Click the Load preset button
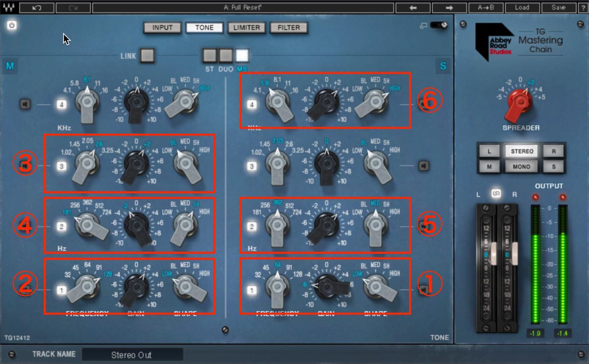Screen dimensions: 589x364 coord(522,8)
